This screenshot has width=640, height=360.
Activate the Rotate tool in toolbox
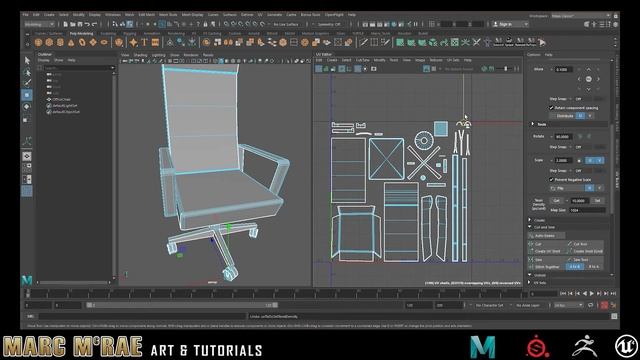pos(27,107)
